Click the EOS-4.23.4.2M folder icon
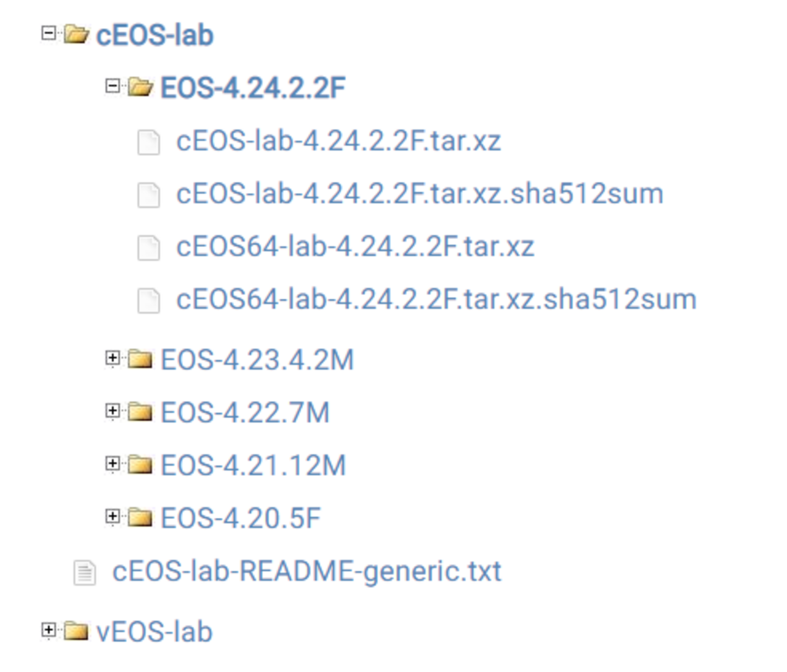 pyautogui.click(x=140, y=360)
